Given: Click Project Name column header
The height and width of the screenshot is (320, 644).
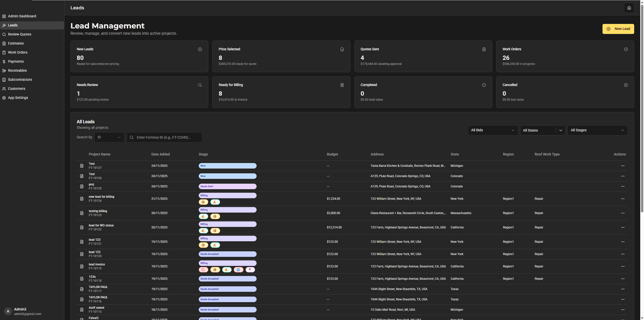Looking at the screenshot, I should pyautogui.click(x=99, y=154).
